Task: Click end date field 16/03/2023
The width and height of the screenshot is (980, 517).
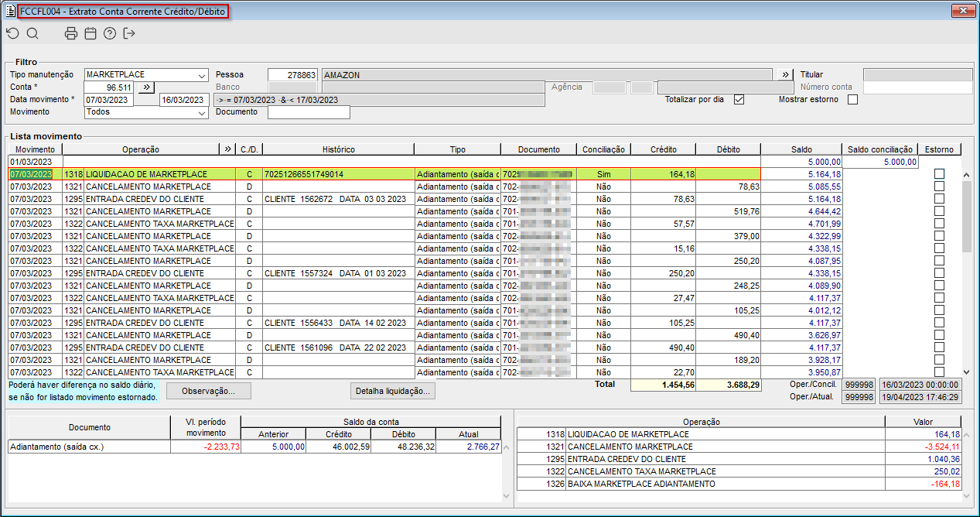Action: (x=184, y=100)
